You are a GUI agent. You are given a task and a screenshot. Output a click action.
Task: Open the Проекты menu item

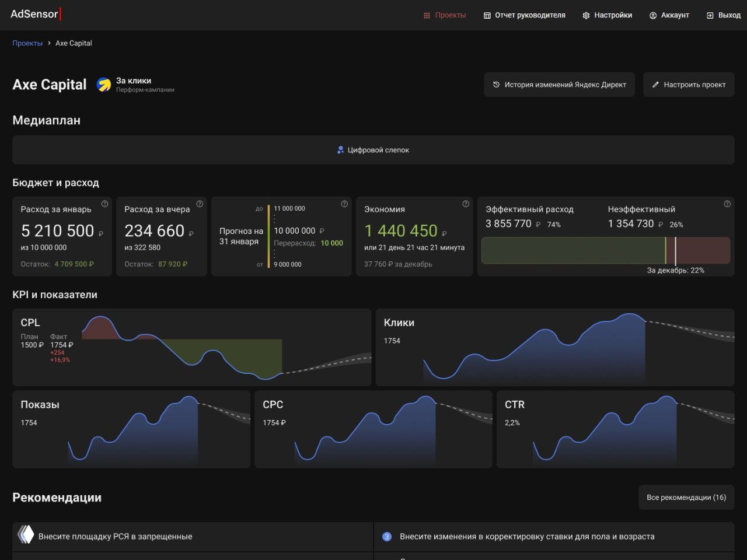click(445, 15)
